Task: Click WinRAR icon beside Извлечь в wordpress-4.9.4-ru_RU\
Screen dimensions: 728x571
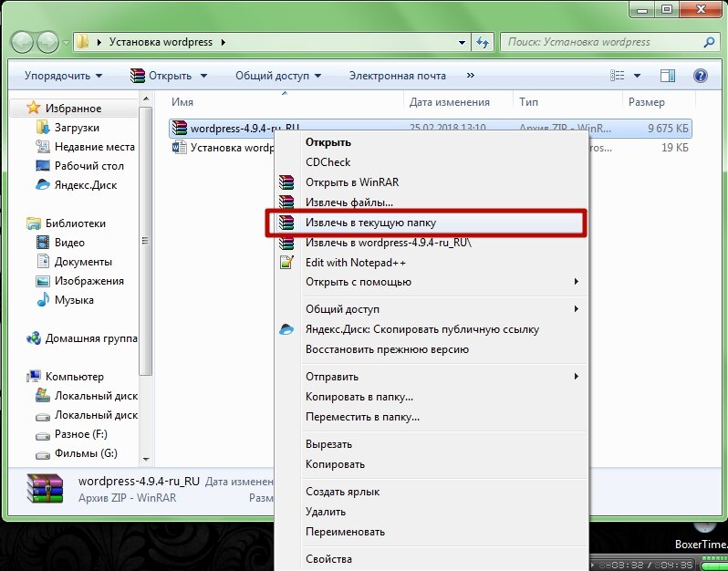Action: [286, 243]
